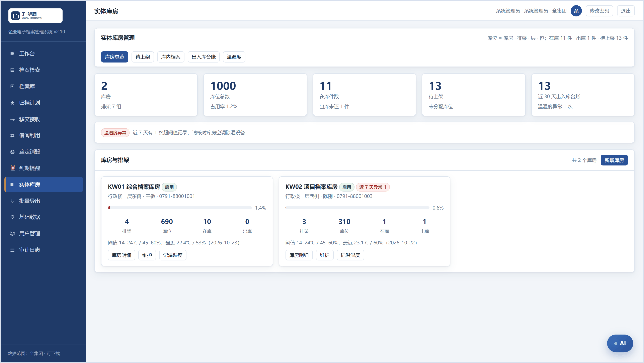Click the 工作台 sidebar icon
This screenshot has height=363, width=644.
12,53
